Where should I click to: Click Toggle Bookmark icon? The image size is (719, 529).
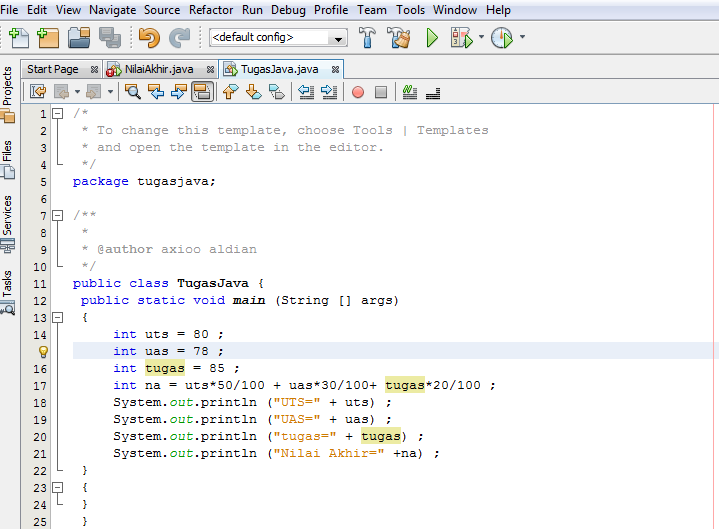point(277,92)
